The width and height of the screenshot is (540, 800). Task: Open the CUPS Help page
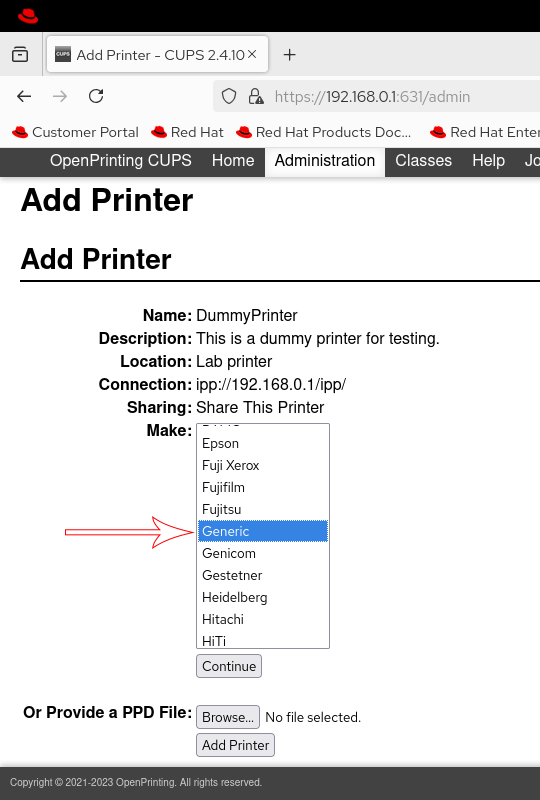coord(488,161)
